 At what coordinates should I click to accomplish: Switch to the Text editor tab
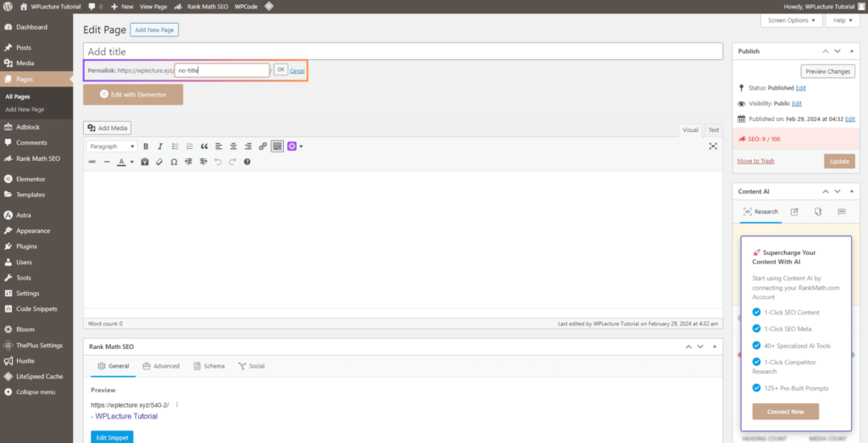pos(714,130)
